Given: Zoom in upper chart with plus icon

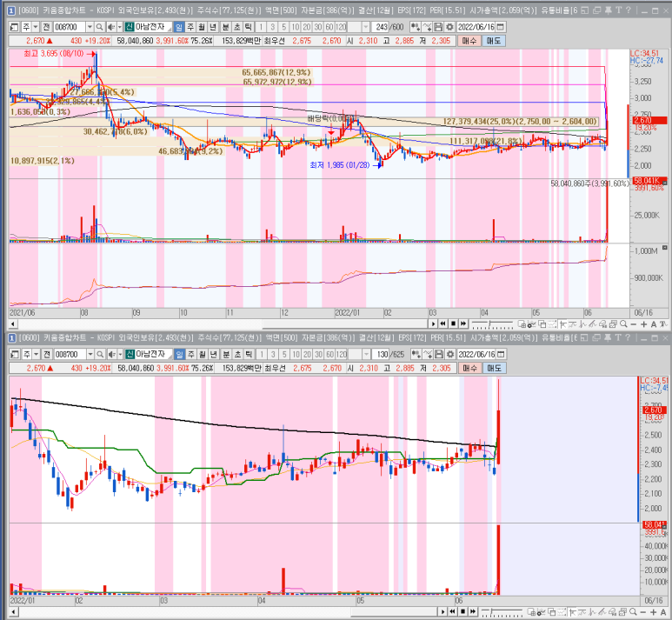Looking at the screenshot, I should [643, 324].
